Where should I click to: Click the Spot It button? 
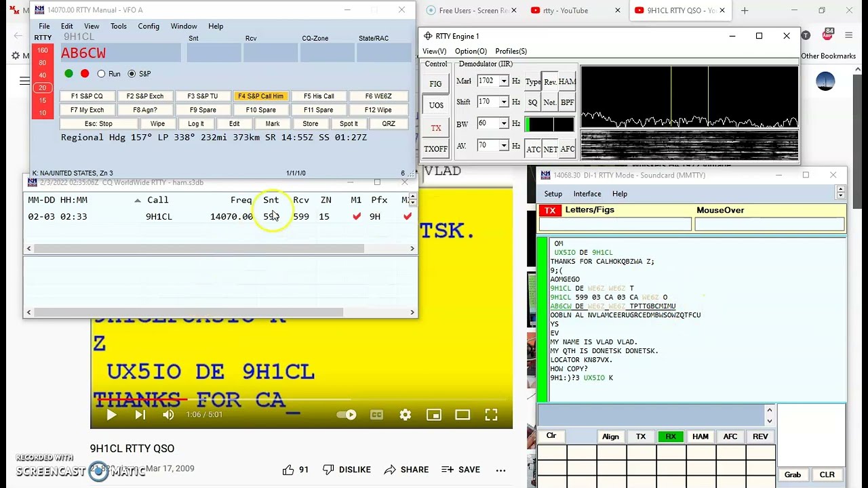[349, 124]
